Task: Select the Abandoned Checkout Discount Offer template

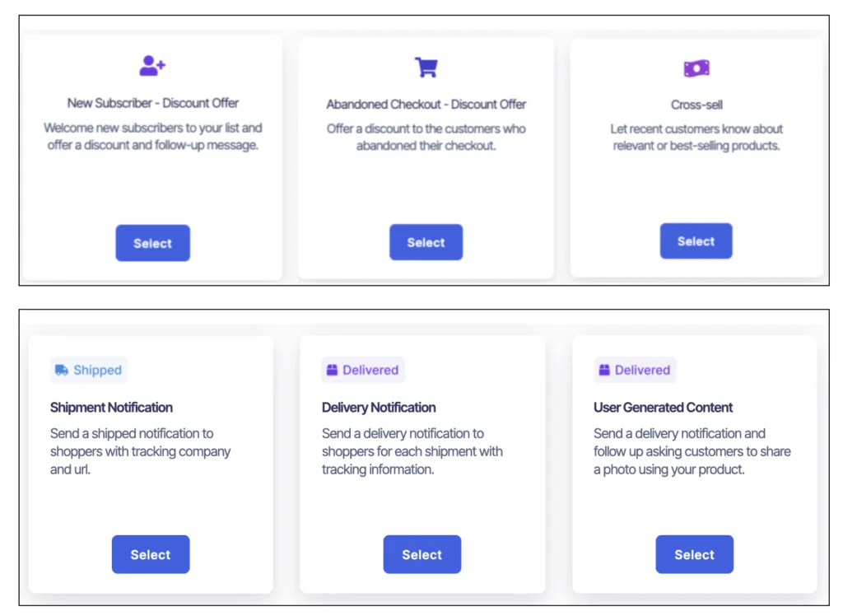Action: point(426,242)
